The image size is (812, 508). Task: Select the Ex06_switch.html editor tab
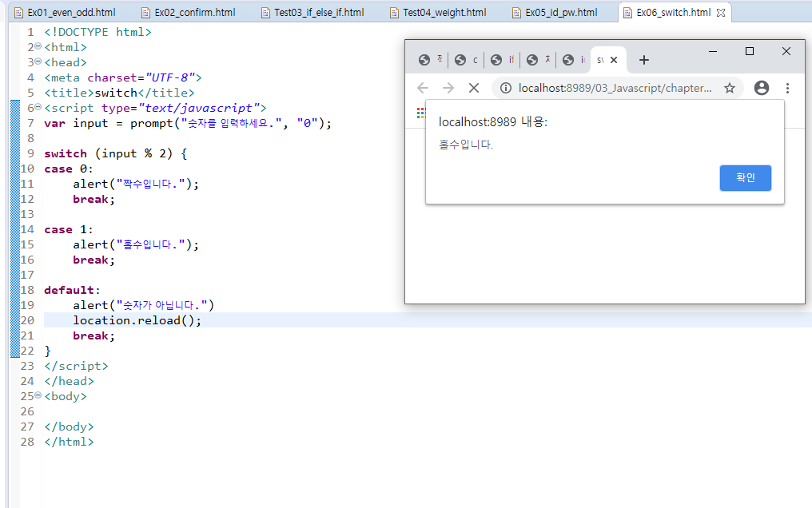(673, 13)
